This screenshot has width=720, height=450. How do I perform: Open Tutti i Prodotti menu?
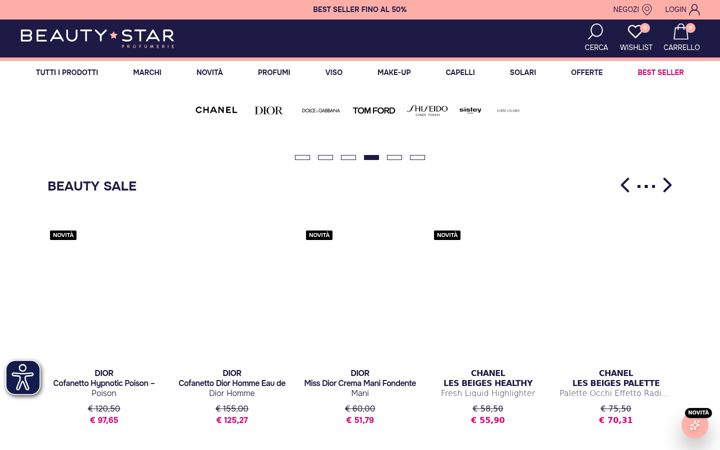(67, 72)
